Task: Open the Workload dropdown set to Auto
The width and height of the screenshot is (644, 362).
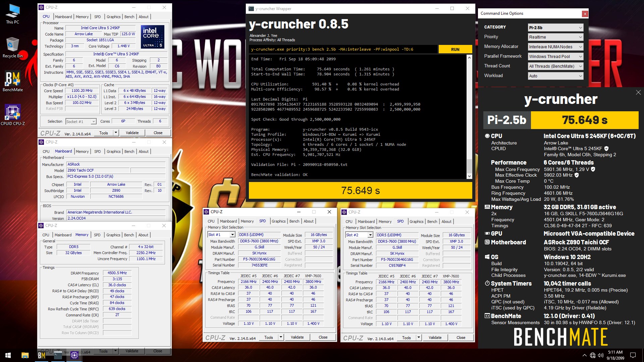Action: (556, 76)
